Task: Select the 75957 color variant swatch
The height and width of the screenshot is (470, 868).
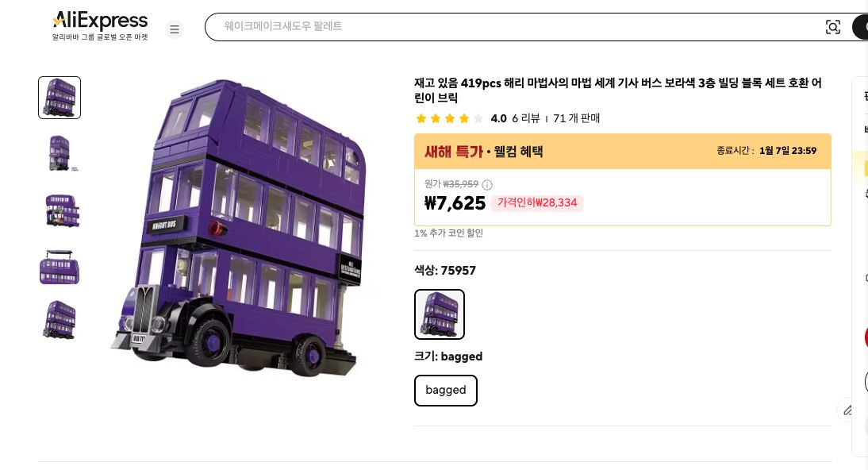Action: (x=440, y=314)
